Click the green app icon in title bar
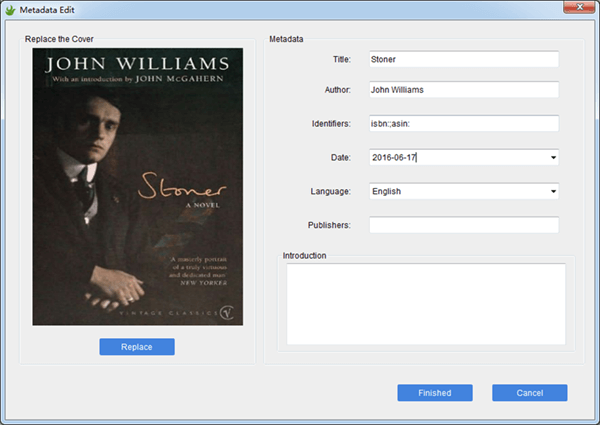The image size is (600, 425). 10,10
